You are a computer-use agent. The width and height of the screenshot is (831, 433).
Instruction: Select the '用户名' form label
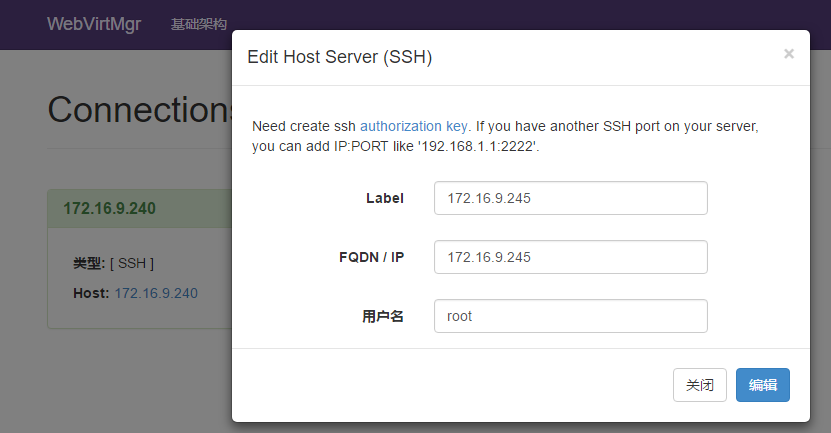point(383,316)
